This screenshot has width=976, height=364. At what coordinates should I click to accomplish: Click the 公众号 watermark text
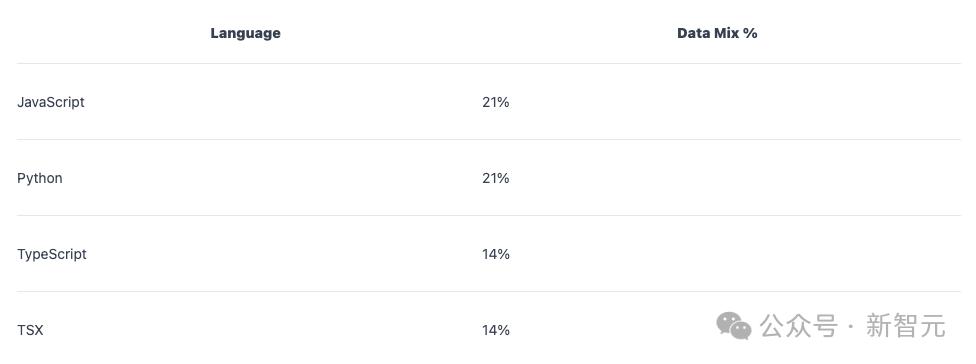pyautogui.click(x=799, y=326)
